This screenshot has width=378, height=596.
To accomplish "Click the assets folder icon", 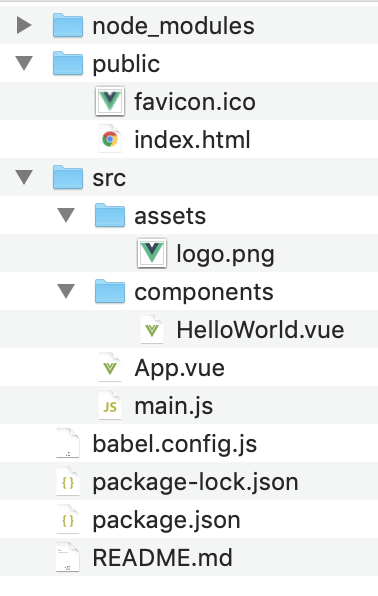I will pyautogui.click(x=110, y=215).
